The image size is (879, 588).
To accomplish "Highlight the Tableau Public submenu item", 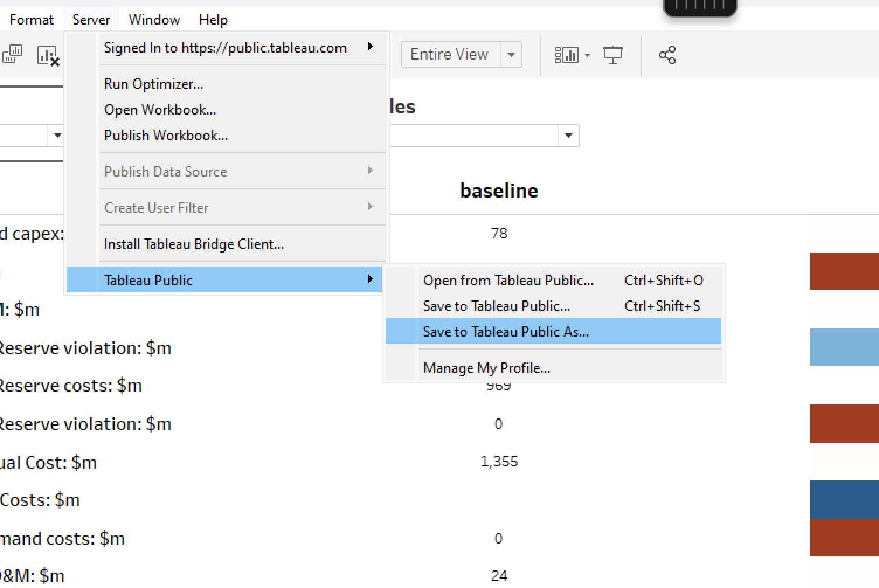I will [226, 280].
